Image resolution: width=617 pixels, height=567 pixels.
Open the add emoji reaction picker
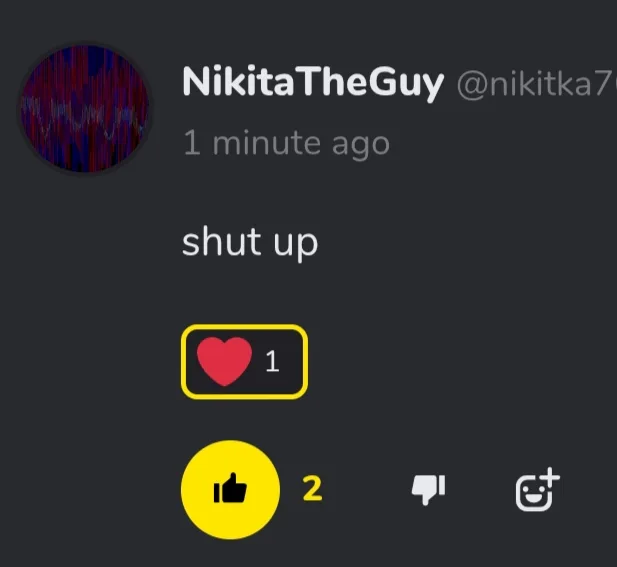click(x=538, y=489)
